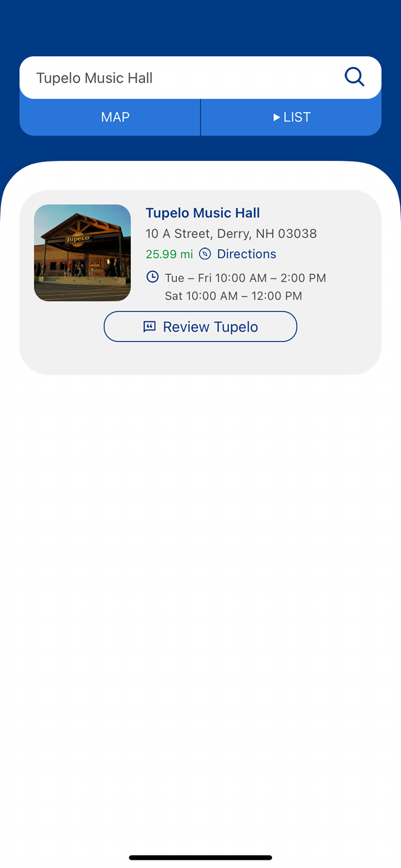Tap the home indicator bar at screen bottom
The width and height of the screenshot is (401, 868).
pyautogui.click(x=200, y=857)
